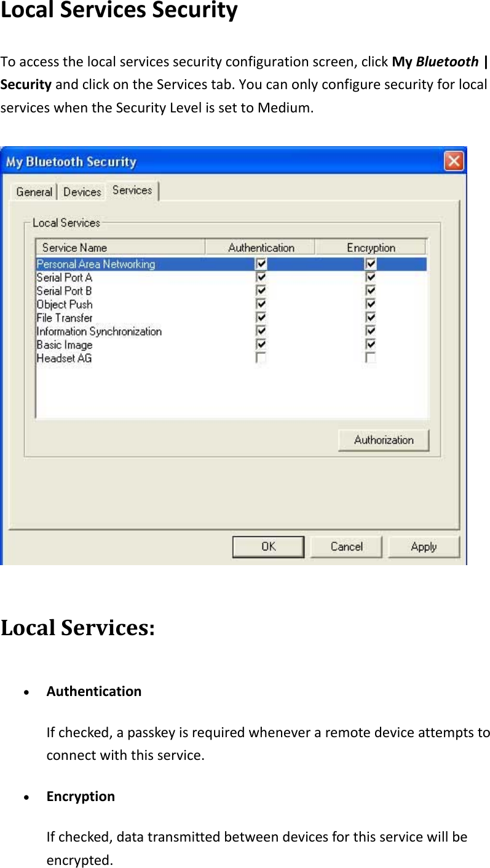
Task: Select the Object Push service
Action: coord(65,305)
